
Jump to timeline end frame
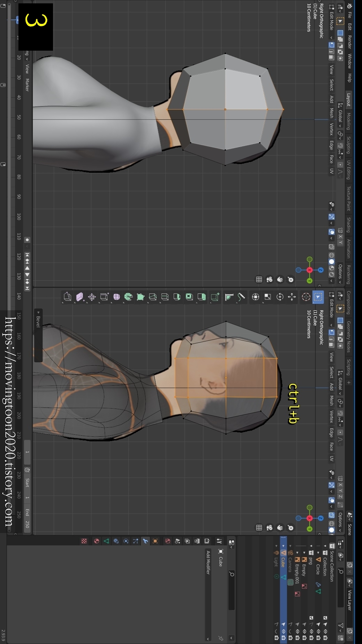27,288
